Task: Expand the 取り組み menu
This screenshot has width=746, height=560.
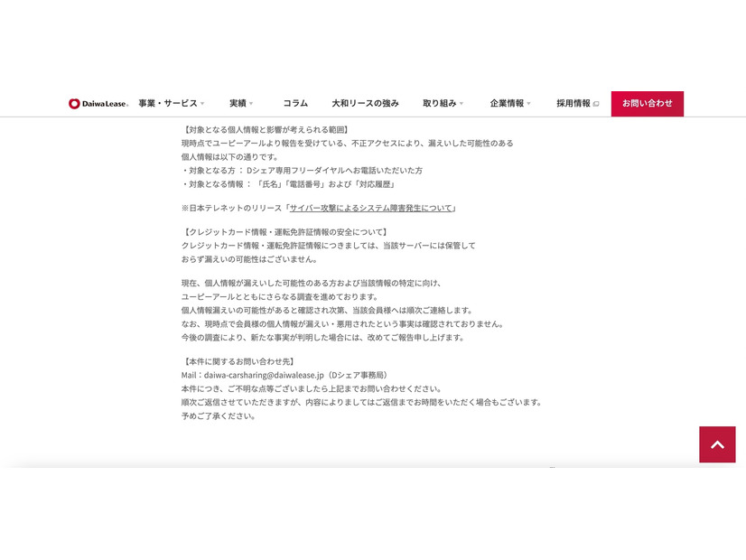Action: 443,103
